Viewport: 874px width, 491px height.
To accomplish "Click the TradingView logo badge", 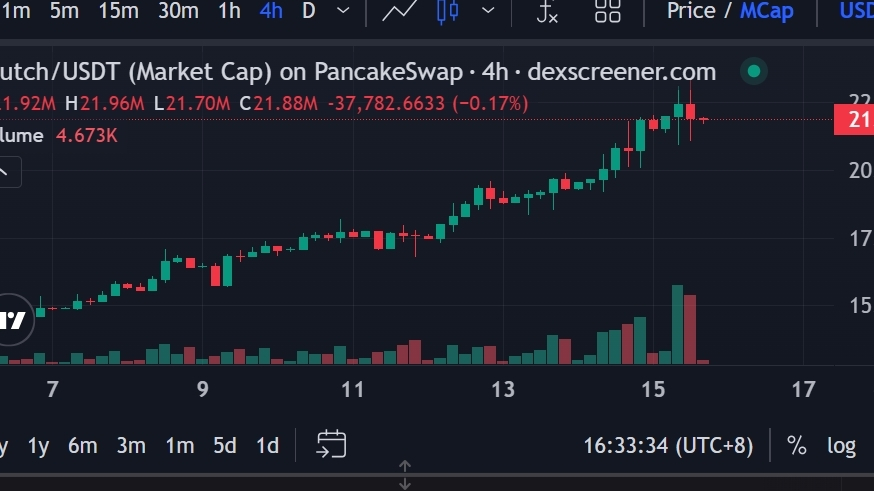I will pyautogui.click(x=13, y=320).
